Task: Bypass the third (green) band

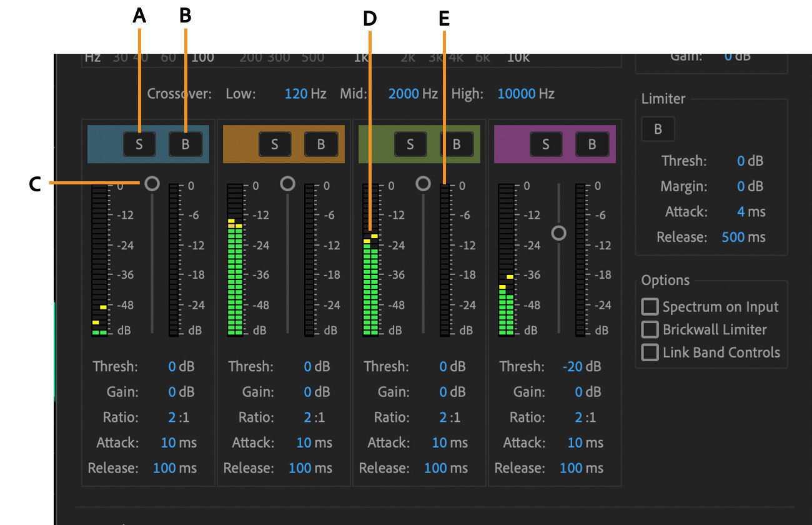Action: click(455, 143)
